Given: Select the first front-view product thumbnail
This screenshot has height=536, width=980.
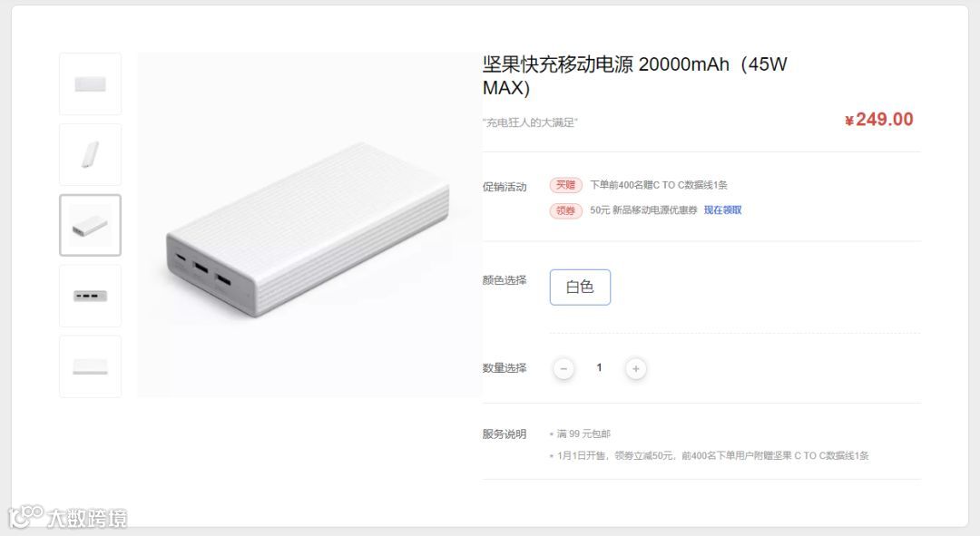Looking at the screenshot, I should point(90,83).
